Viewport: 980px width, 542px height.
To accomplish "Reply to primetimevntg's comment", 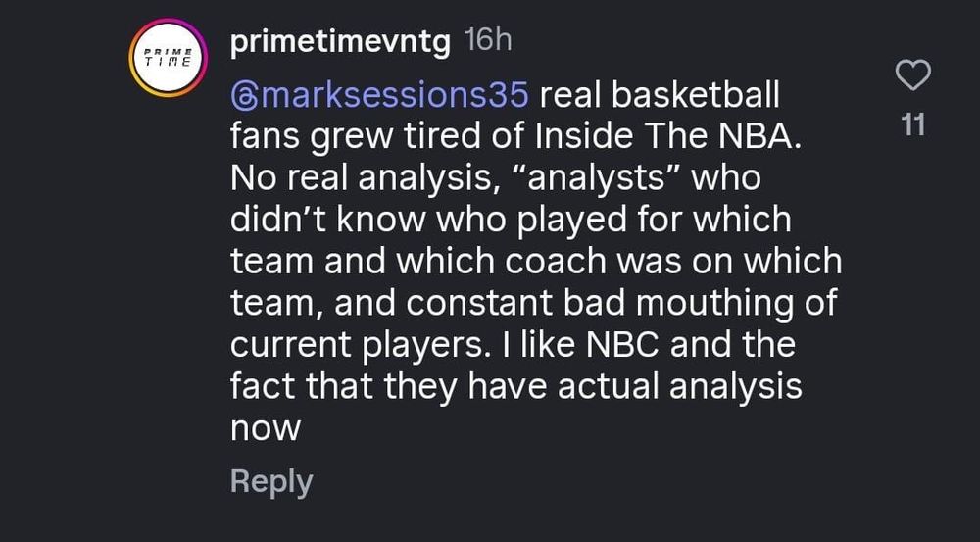I will click(271, 481).
